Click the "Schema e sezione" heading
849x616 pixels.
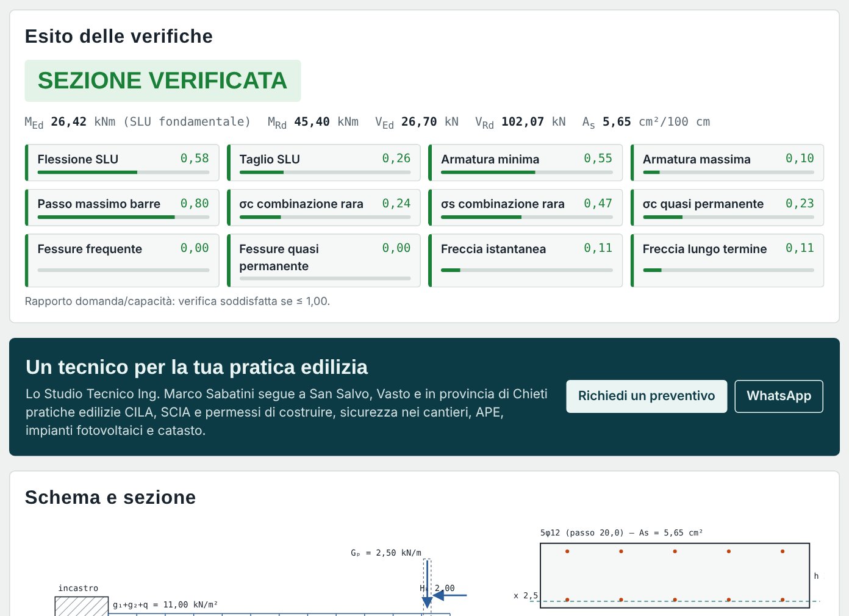(110, 497)
